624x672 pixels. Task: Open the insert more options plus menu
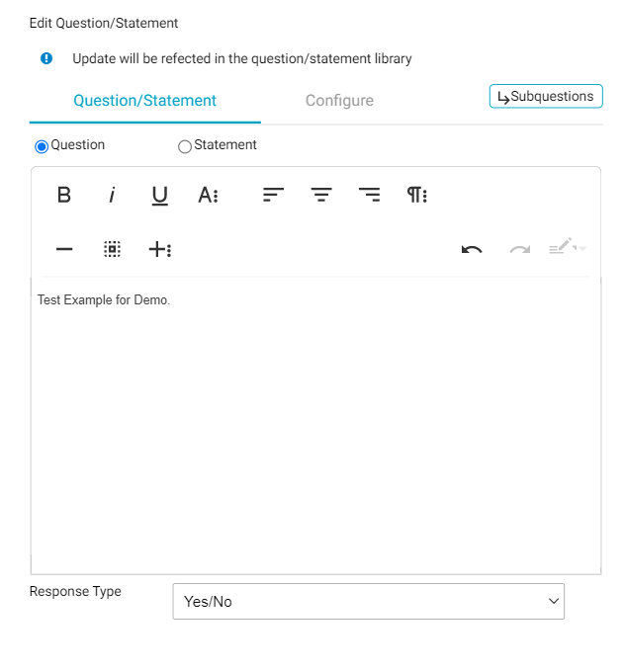(160, 249)
